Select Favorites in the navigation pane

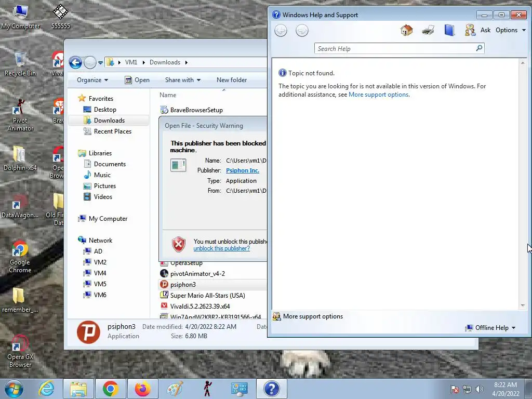pos(101,99)
